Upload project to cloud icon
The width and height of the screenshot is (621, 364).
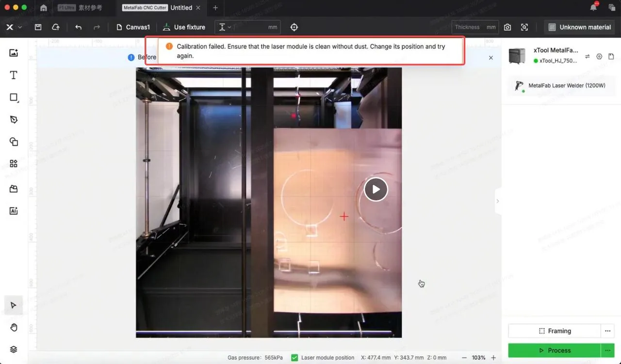point(56,27)
